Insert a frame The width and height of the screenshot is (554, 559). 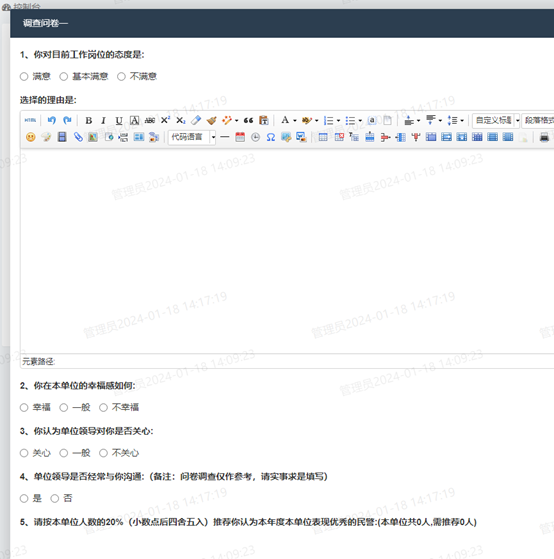point(108,137)
